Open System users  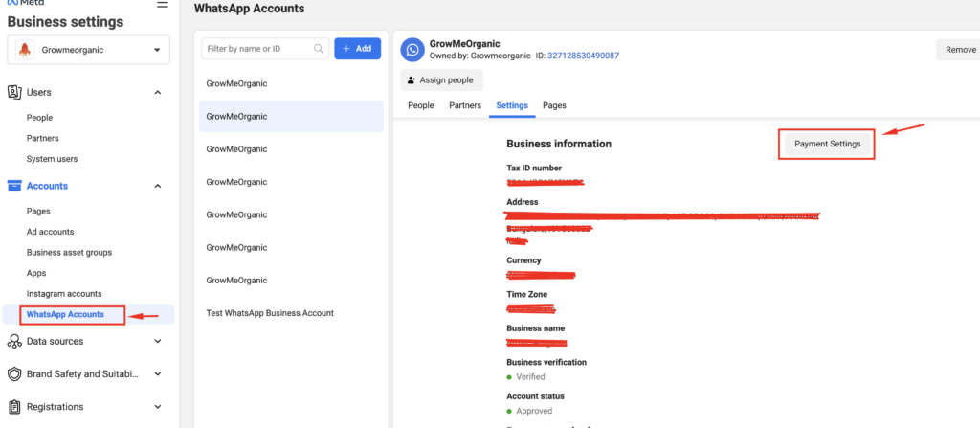pyautogui.click(x=52, y=159)
